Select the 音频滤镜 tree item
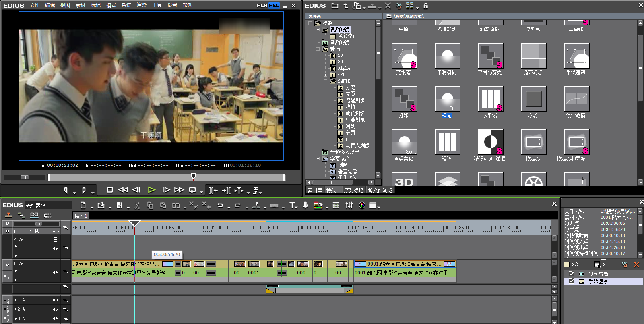The width and height of the screenshot is (644, 324). pyautogui.click(x=340, y=42)
